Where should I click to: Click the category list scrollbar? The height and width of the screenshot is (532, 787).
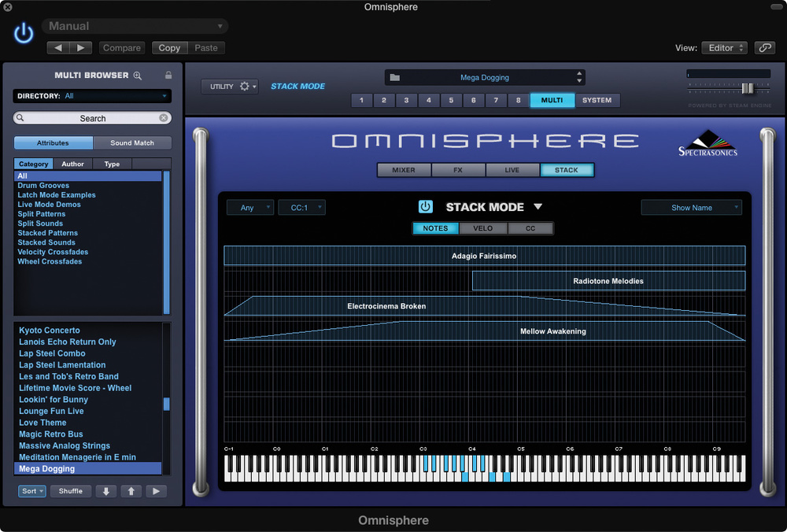167,242
